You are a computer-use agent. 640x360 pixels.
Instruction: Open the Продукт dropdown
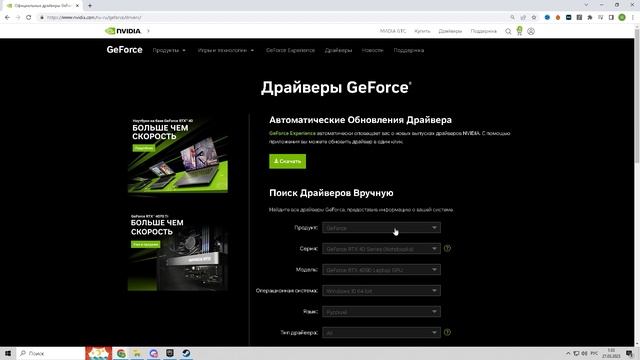coord(381,228)
